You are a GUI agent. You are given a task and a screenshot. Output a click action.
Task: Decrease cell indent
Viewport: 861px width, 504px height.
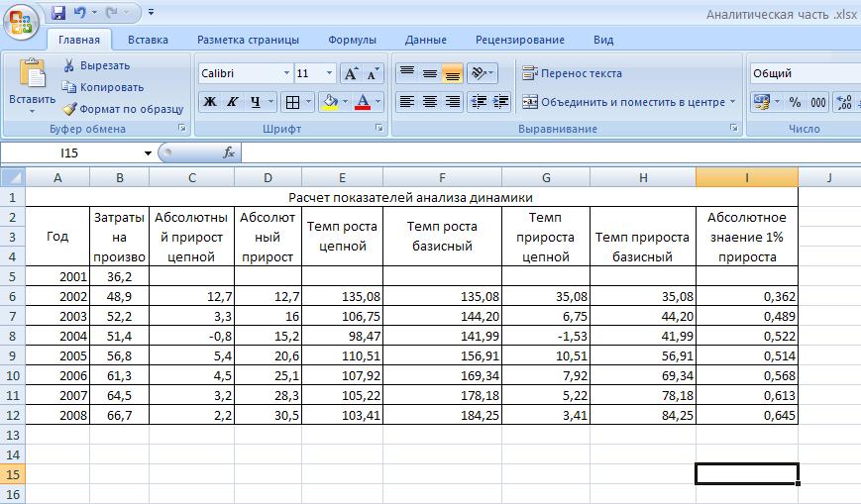(x=479, y=102)
